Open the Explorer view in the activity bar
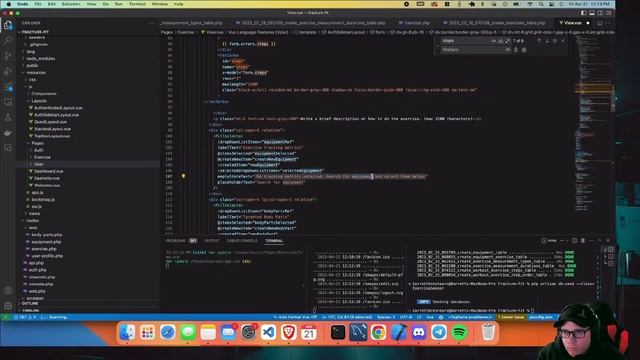The width and height of the screenshot is (640, 360). (8, 25)
